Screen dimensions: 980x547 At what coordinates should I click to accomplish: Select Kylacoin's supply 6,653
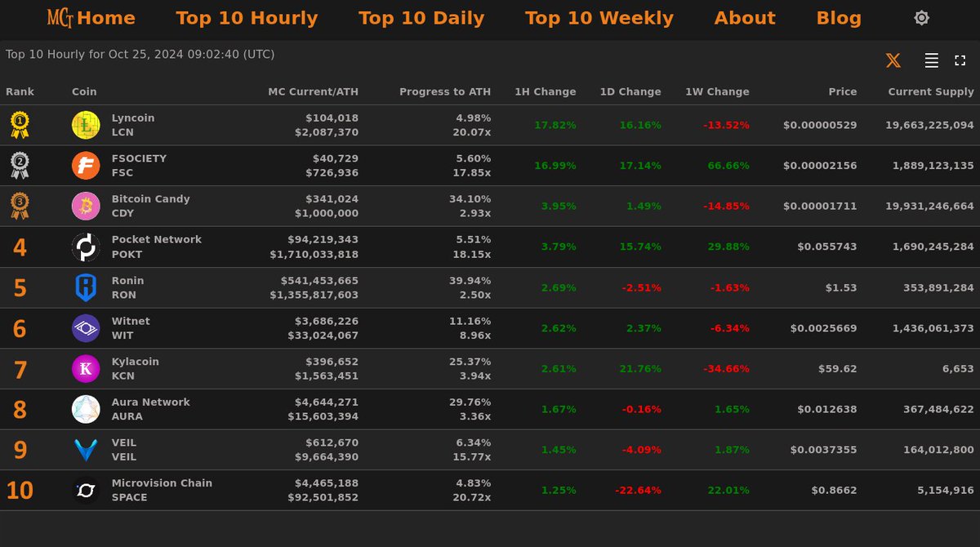[958, 369]
